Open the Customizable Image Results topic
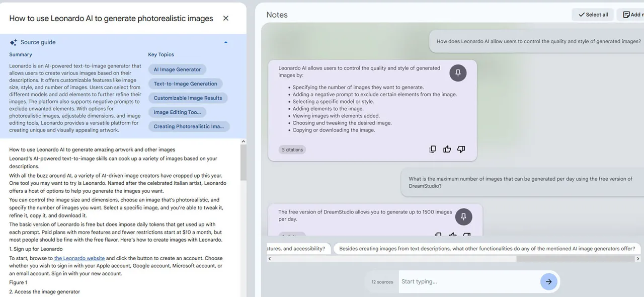The image size is (644, 297). (188, 98)
